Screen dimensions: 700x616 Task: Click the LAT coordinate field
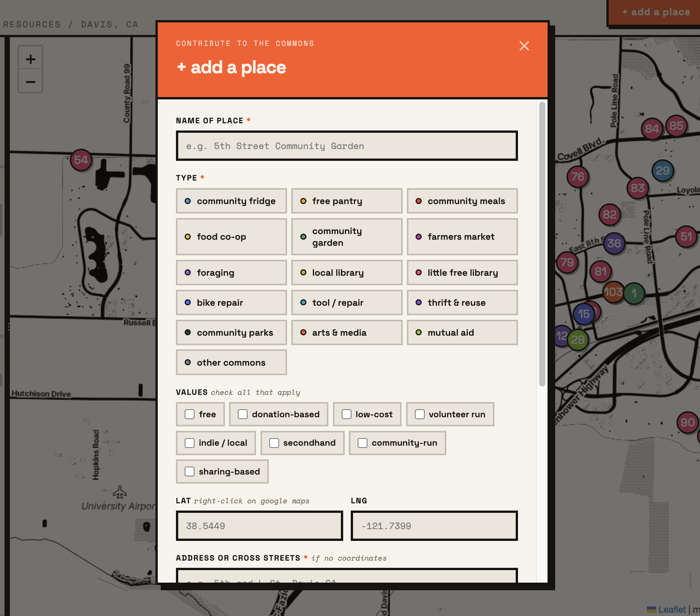point(259,526)
